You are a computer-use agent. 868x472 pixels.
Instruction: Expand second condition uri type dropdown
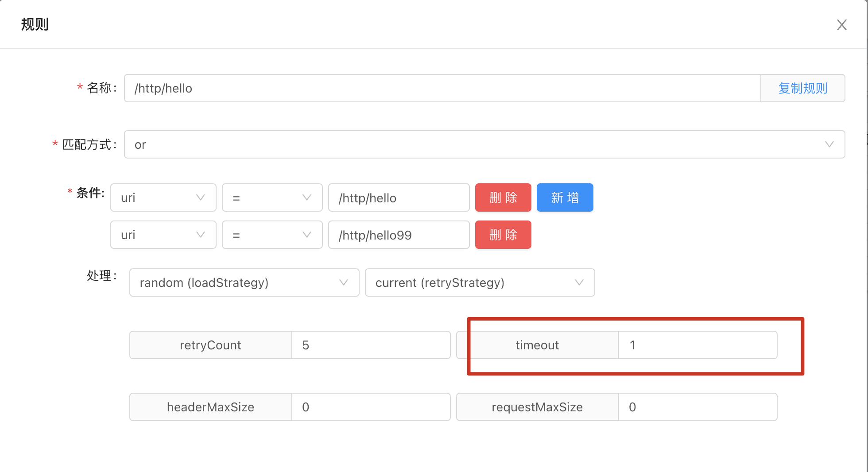(x=163, y=235)
